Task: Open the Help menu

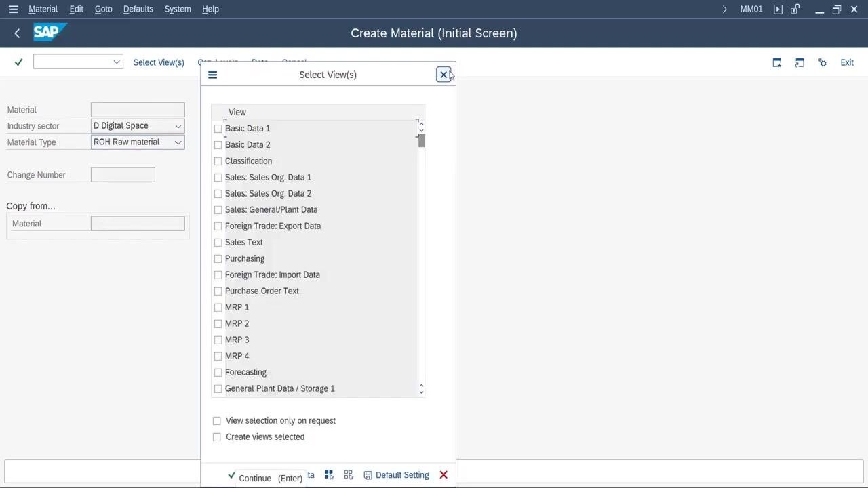Action: point(210,9)
